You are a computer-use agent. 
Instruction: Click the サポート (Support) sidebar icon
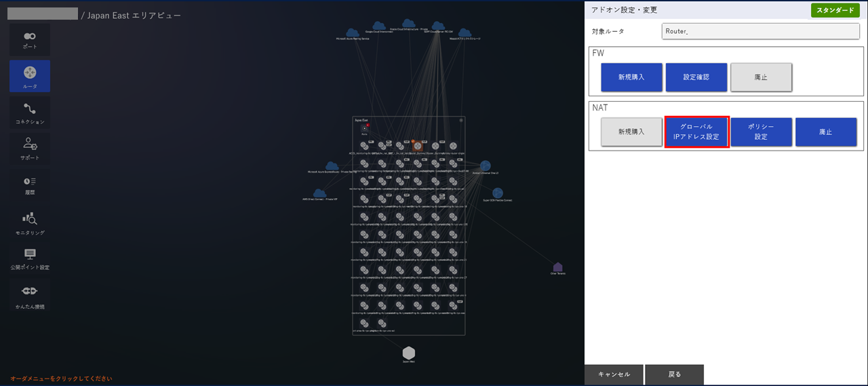click(30, 147)
